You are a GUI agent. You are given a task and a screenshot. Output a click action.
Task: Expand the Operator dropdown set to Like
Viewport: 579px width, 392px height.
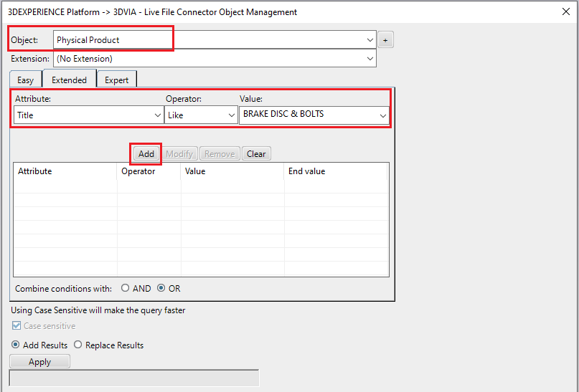(x=200, y=115)
